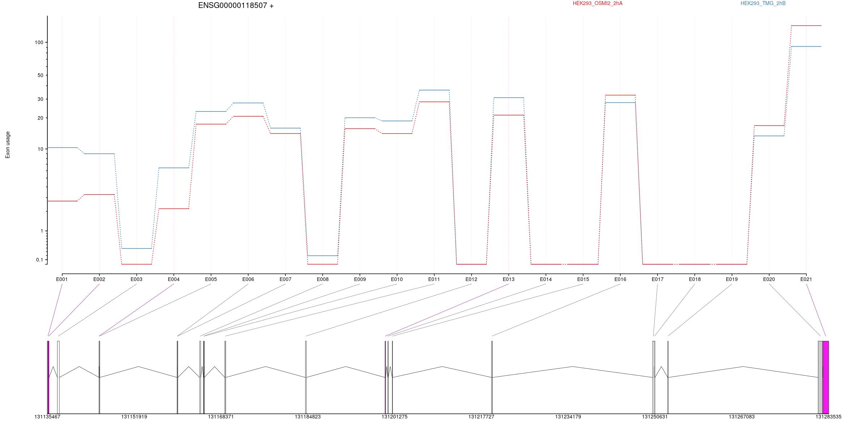Click the E017 exon label

tap(658, 279)
